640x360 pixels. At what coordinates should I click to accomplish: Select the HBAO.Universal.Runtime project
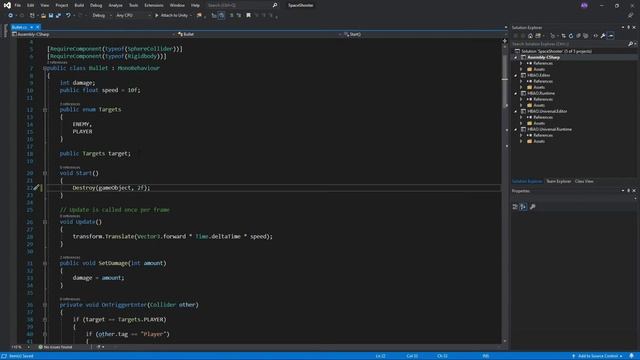[549, 129]
